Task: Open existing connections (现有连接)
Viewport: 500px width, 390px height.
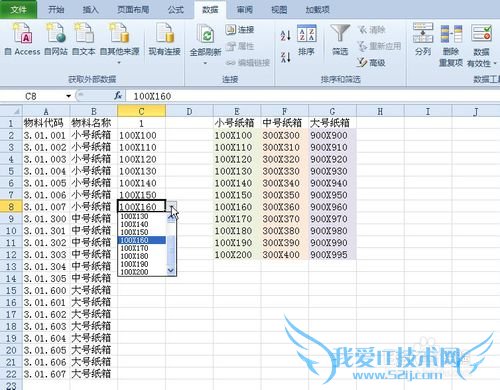Action: tap(165, 39)
